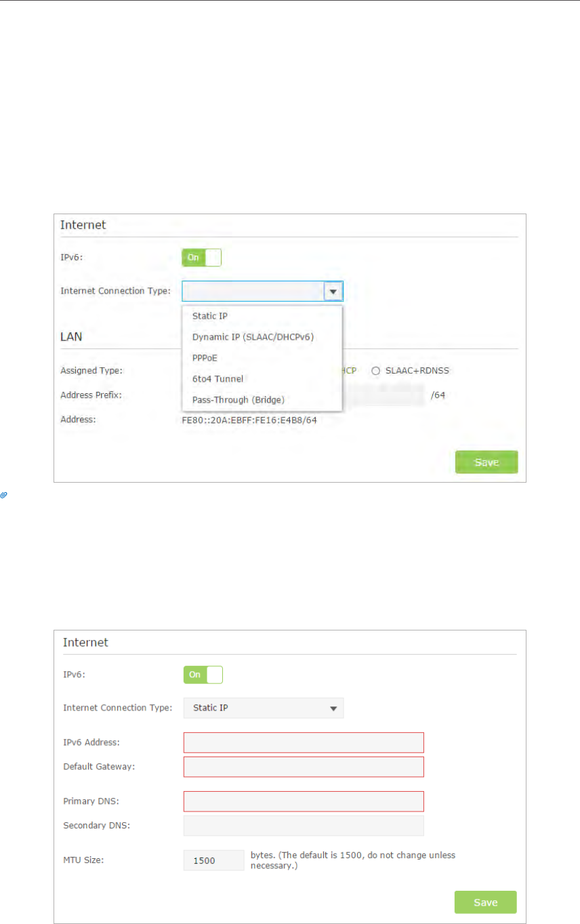Select Dynamic IP (SLAAC/DHCPv6) option

click(253, 336)
